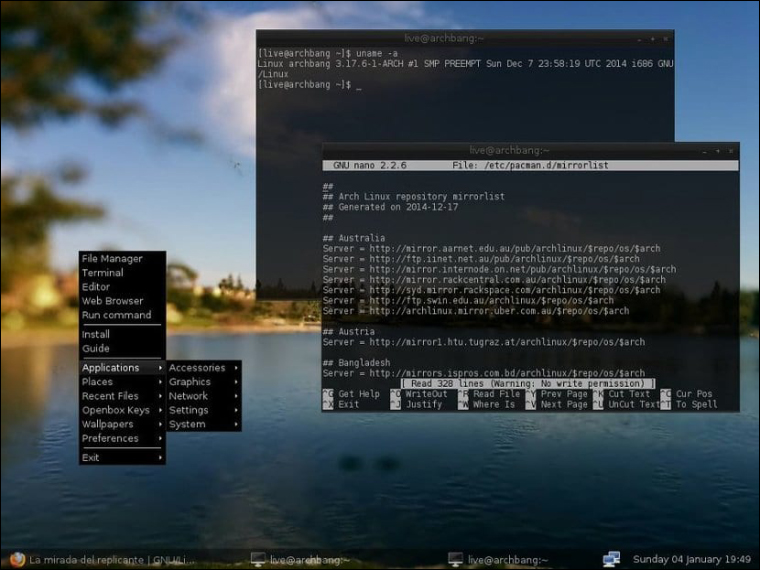Switch to 'La mirada del replicante' taskbar window
The width and height of the screenshot is (760, 570).
(x=104, y=560)
